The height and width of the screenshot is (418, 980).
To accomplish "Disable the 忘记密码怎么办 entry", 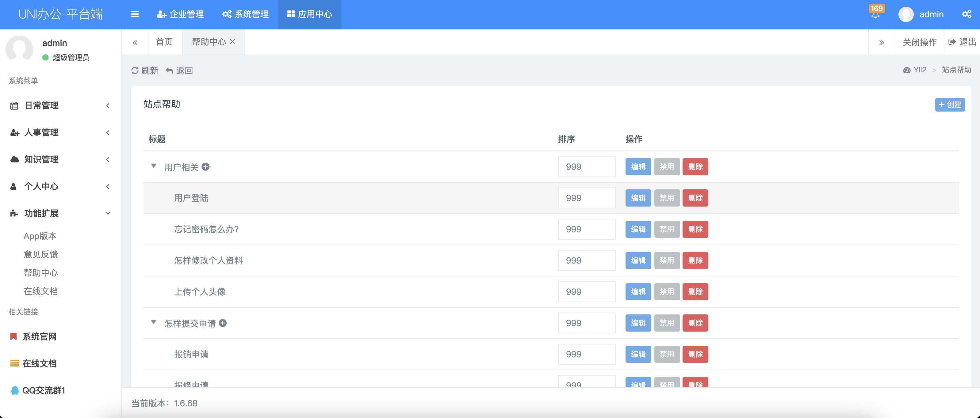I will click(667, 229).
